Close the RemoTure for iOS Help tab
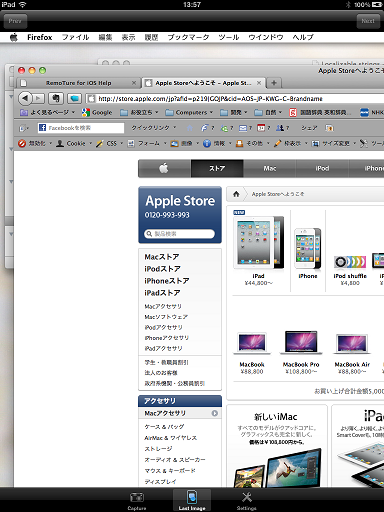 [x=134, y=83]
